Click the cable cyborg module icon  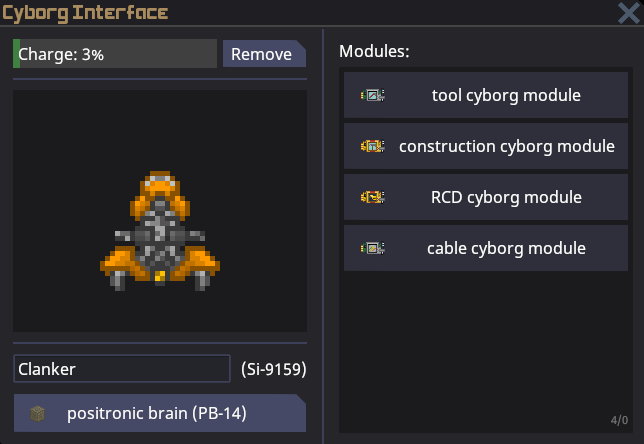coord(372,248)
